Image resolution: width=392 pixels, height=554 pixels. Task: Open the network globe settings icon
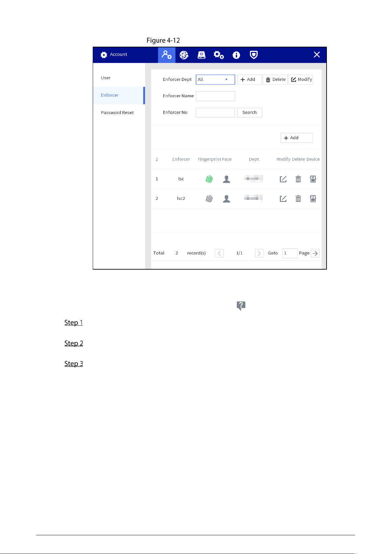pos(184,55)
